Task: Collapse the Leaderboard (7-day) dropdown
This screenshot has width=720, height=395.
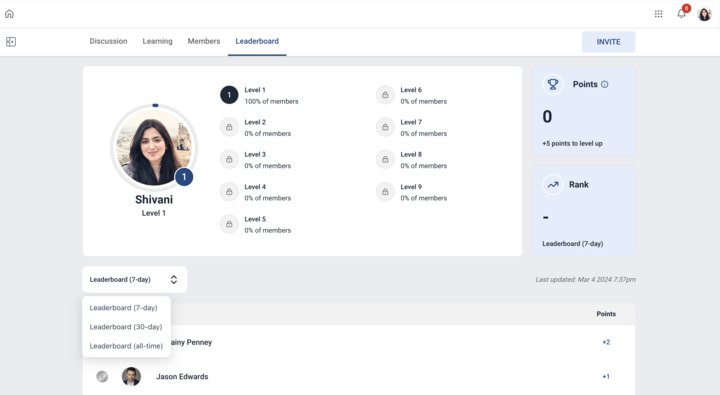Action: coord(135,280)
